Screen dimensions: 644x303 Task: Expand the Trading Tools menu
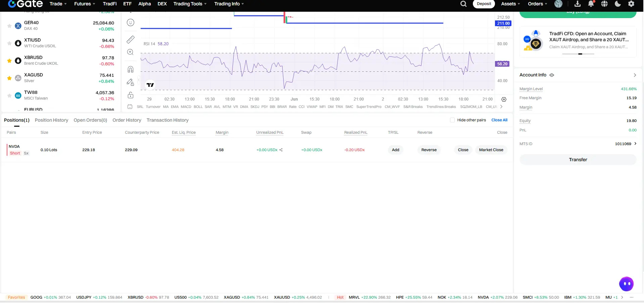[x=190, y=4]
